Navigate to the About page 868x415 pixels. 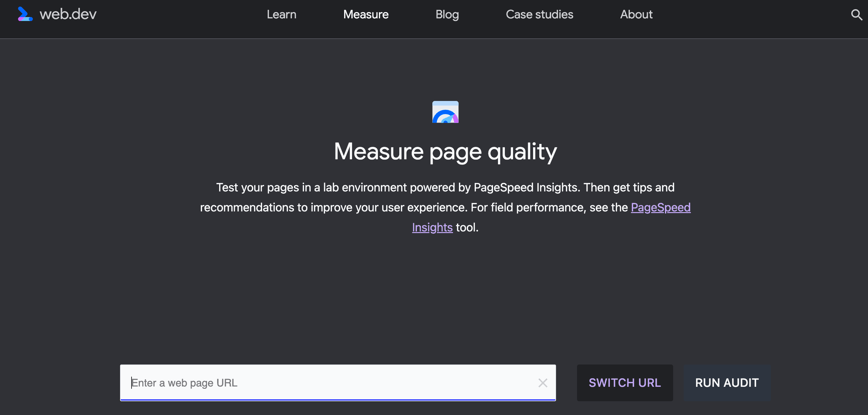pyautogui.click(x=636, y=14)
